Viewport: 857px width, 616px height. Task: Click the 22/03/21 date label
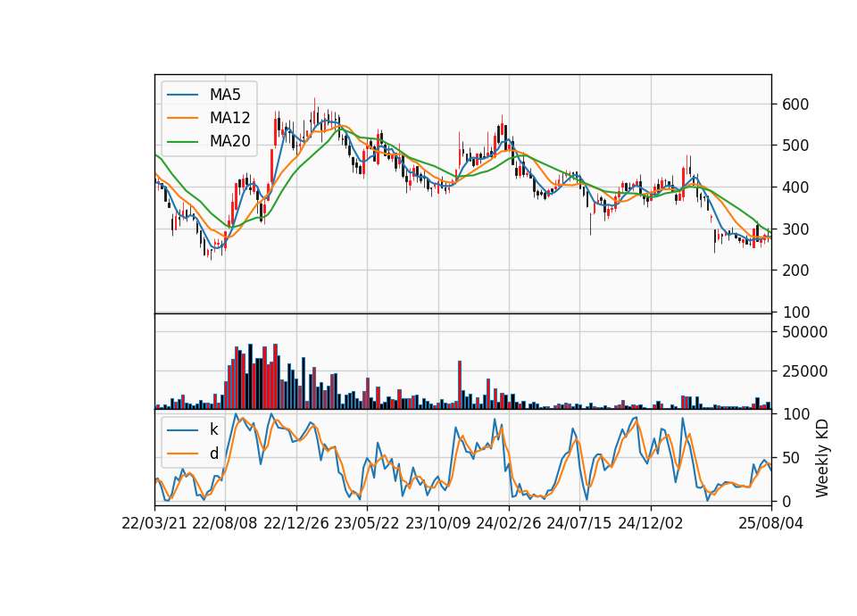click(x=154, y=523)
